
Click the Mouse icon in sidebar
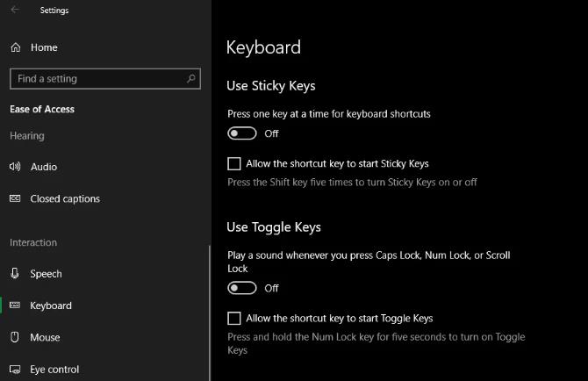(x=15, y=337)
